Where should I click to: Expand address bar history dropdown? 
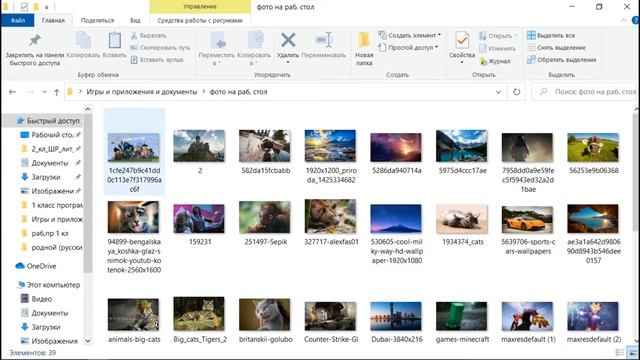pos(498,92)
